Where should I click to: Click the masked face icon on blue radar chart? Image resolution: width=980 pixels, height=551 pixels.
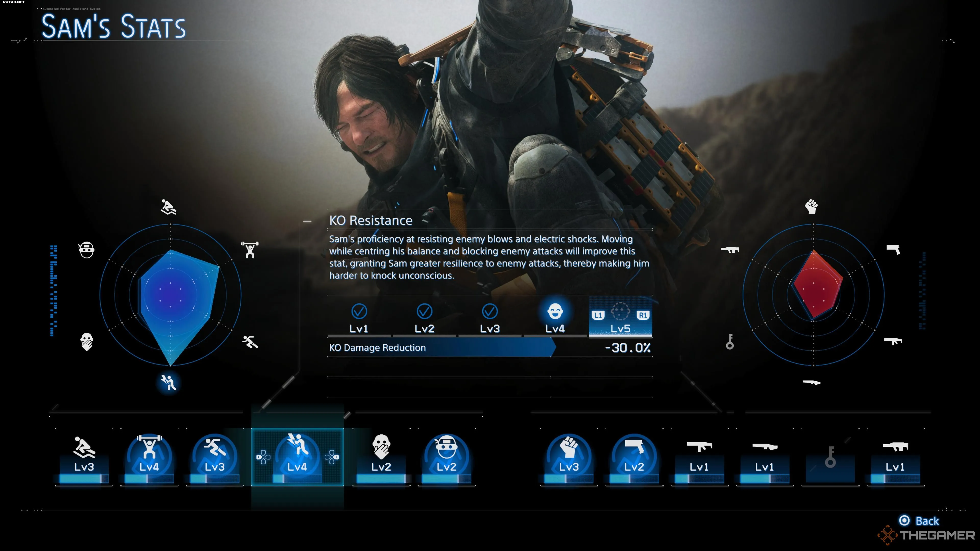87,250
